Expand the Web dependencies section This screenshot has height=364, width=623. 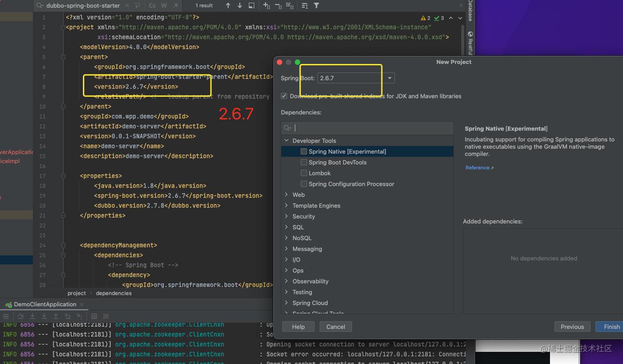click(286, 195)
